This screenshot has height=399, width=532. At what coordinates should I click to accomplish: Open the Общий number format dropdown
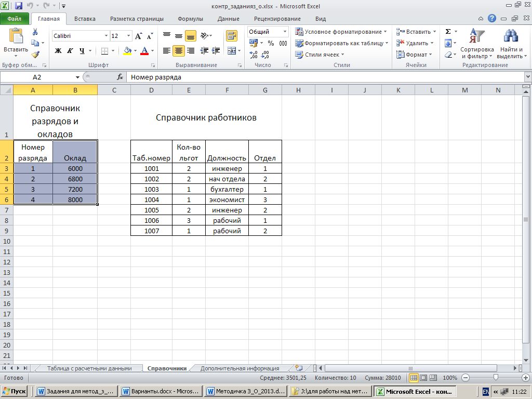point(285,32)
